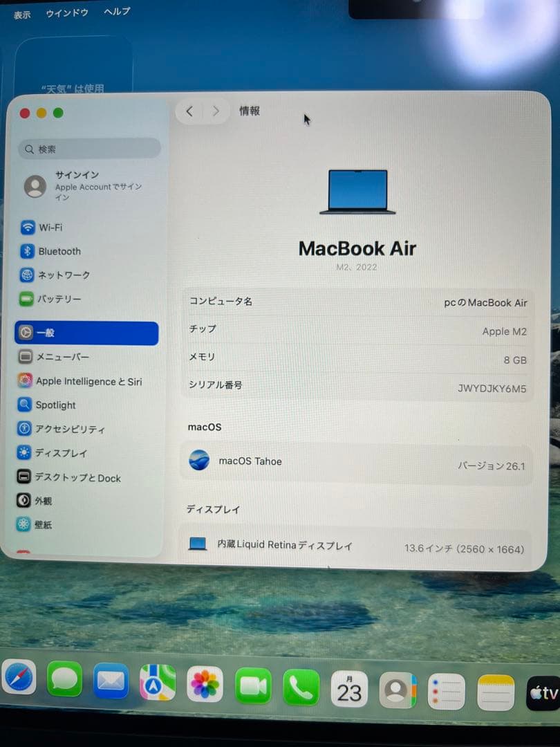
Task: Click the 検索 search field
Action: [x=89, y=149]
